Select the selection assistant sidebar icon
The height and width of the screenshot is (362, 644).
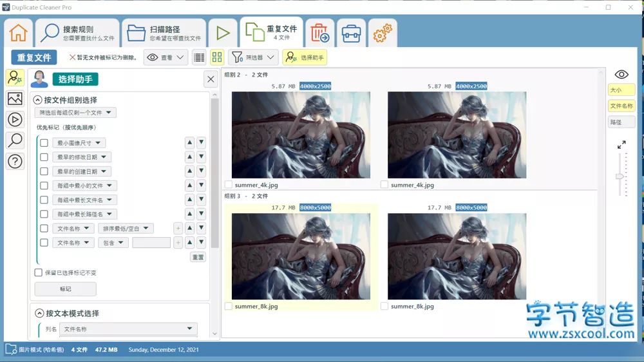coord(15,78)
